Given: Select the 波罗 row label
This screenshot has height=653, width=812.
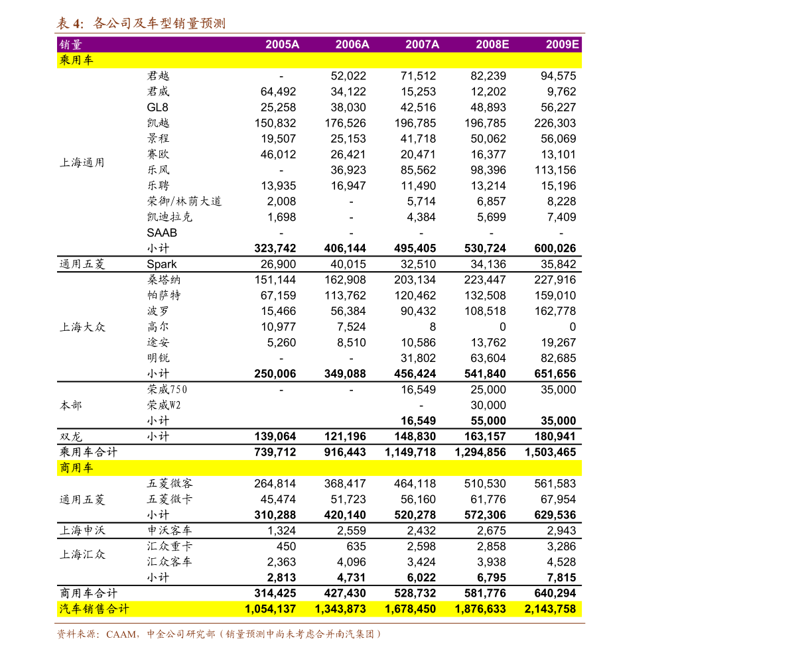Looking at the screenshot, I should [158, 311].
